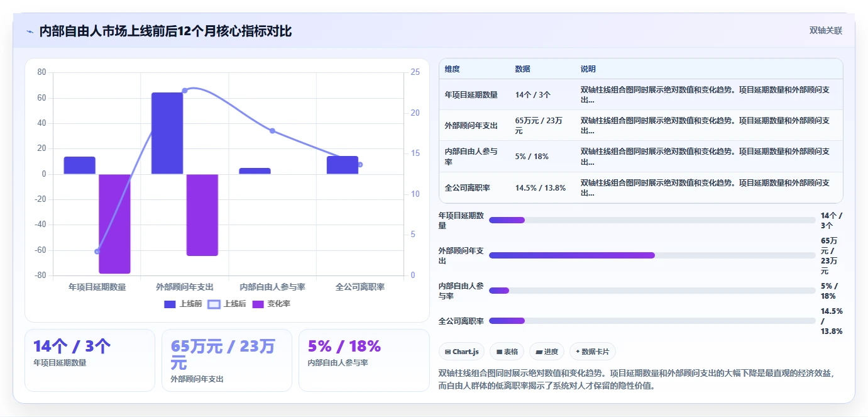This screenshot has width=868, height=417.
Task: Toggle the 上线后 legend item
Action: coord(226,304)
